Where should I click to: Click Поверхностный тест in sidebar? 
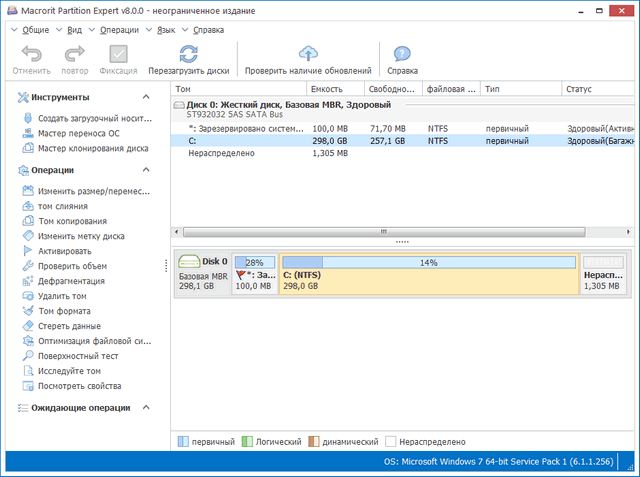click(78, 356)
